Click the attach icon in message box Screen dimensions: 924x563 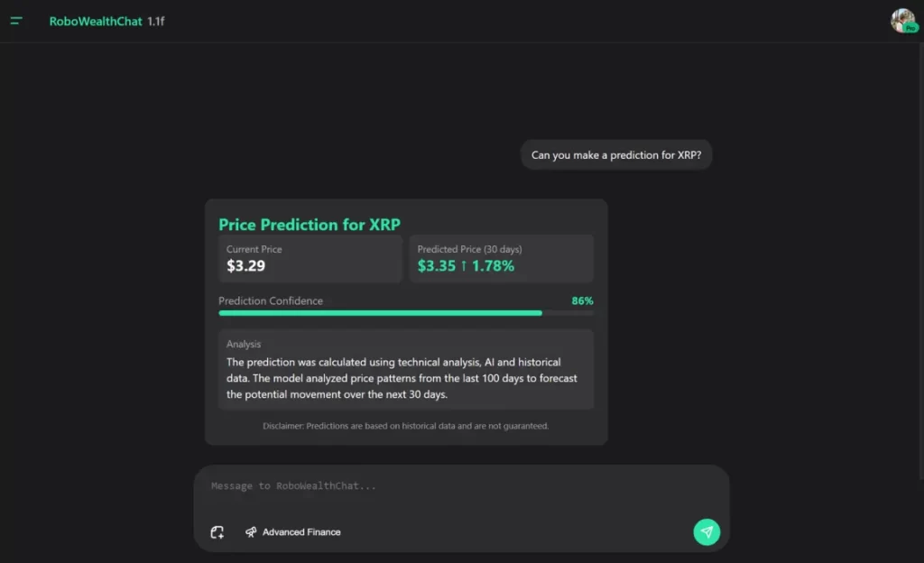pyautogui.click(x=217, y=532)
